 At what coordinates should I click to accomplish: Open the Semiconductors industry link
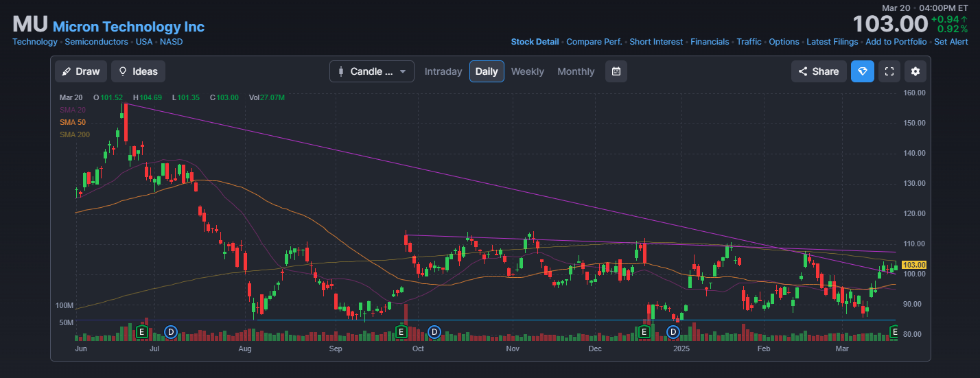click(x=96, y=42)
